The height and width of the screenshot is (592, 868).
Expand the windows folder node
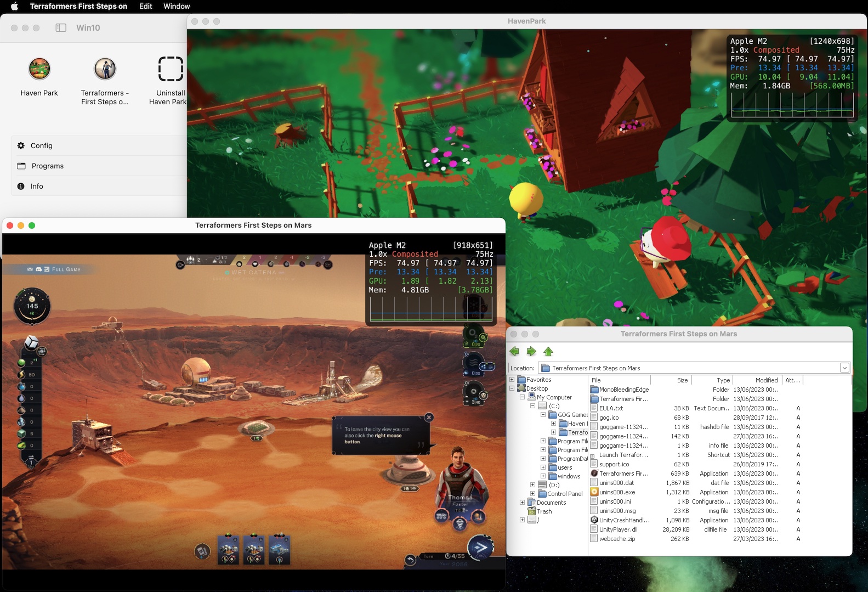pos(543,476)
